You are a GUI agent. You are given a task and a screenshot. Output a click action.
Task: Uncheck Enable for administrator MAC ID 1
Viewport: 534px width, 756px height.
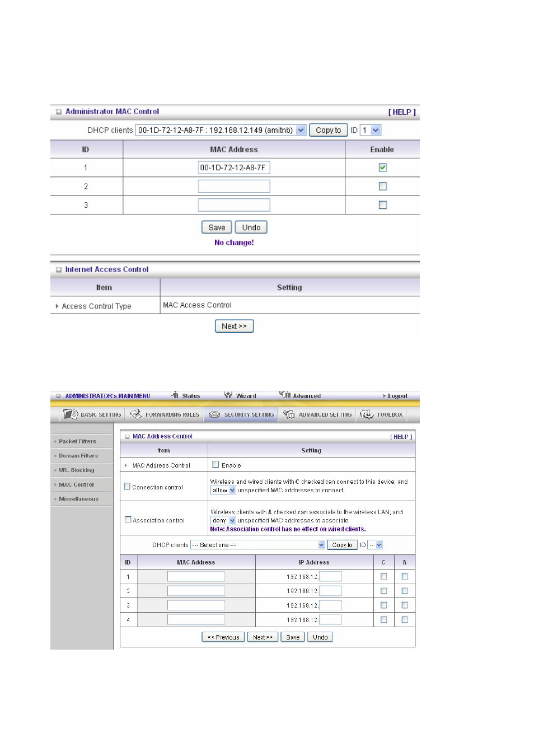point(383,167)
